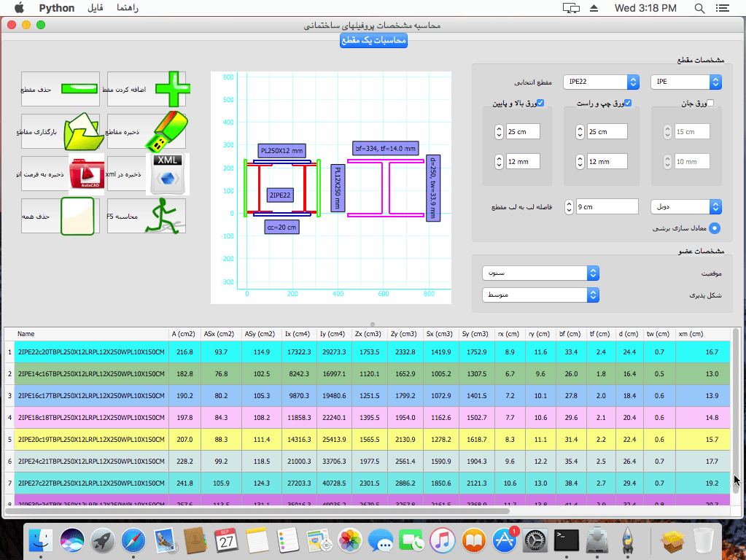Image resolution: width=746 pixels, height=560 pixels.
Task: Open the راهنما menu in menu bar
Action: pos(127,8)
